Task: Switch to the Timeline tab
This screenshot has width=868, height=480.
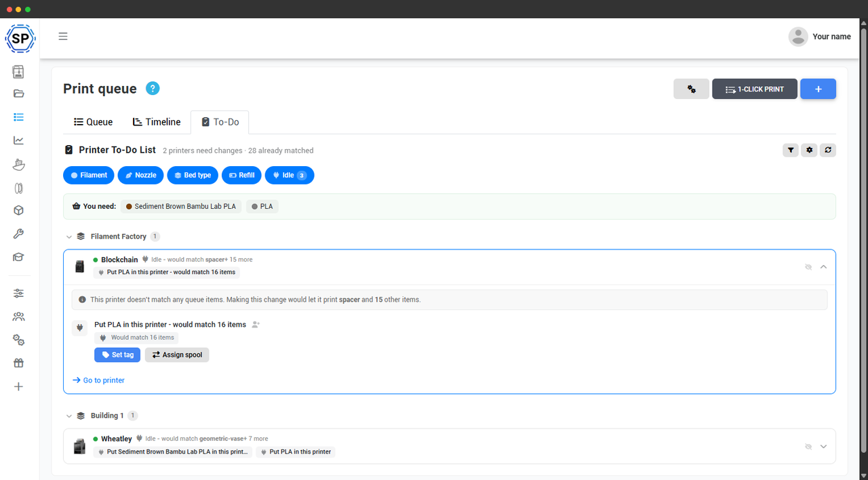Action: (x=157, y=122)
